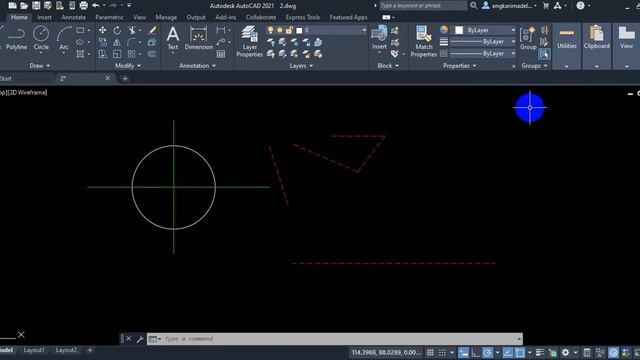The height and width of the screenshot is (360, 640).
Task: Switch to the Annotate ribbon tab
Action: (73, 18)
